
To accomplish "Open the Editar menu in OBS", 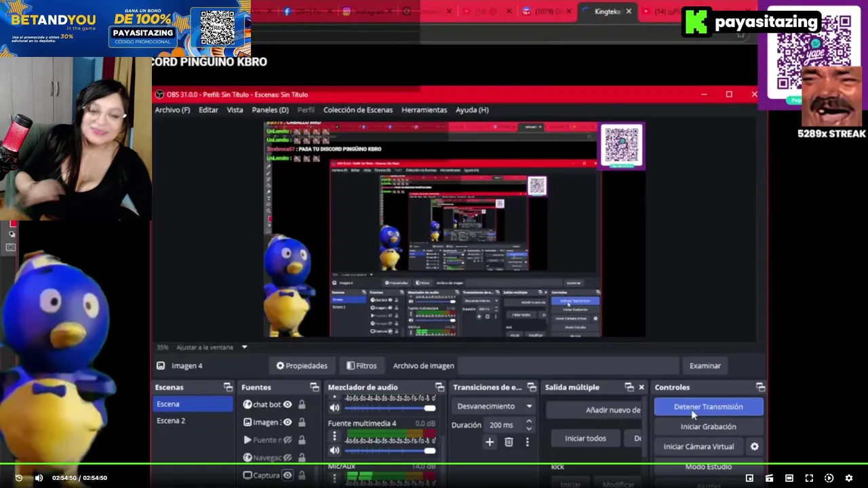I will [208, 110].
